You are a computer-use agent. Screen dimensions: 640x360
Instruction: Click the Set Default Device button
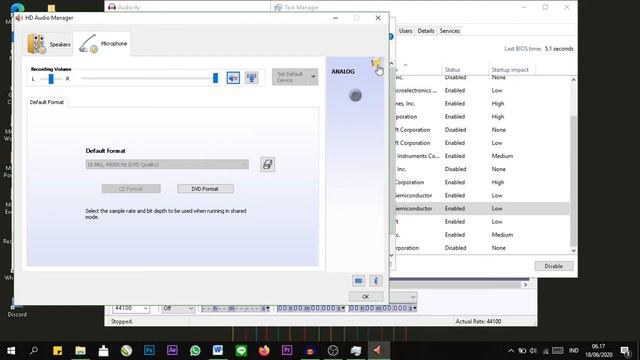[x=291, y=77]
